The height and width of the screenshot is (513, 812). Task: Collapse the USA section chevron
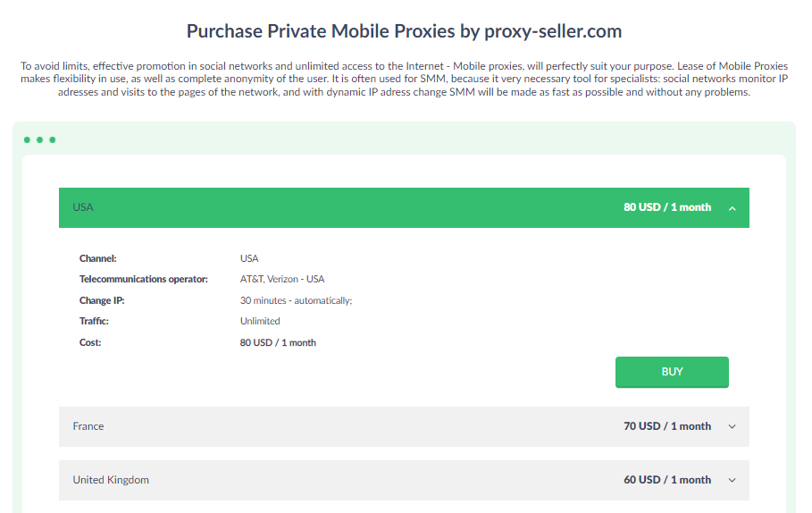coord(732,208)
